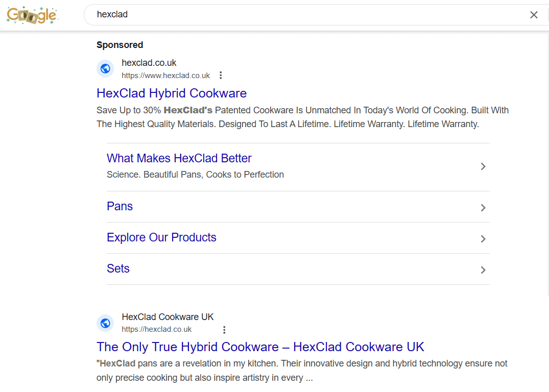This screenshot has width=549, height=392.
Task: Open the Explore Our Products sitelink
Action: [161, 237]
